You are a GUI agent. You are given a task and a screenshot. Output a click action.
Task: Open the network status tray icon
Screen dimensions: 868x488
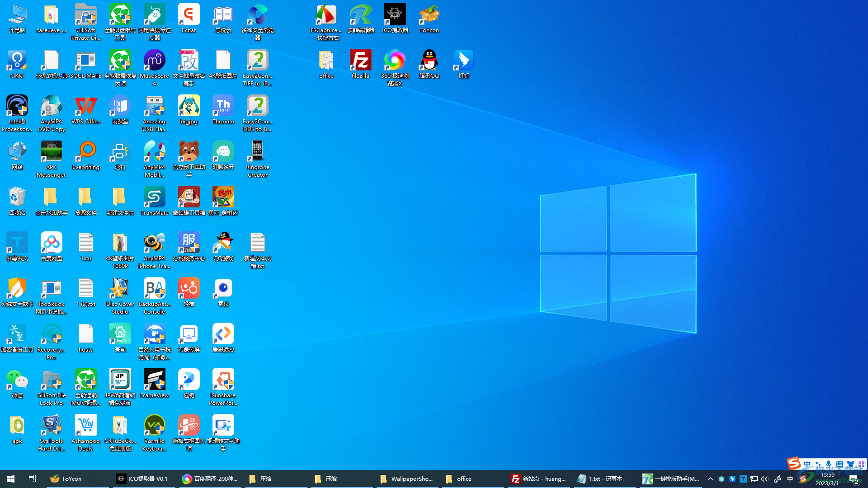pyautogui.click(x=754, y=479)
